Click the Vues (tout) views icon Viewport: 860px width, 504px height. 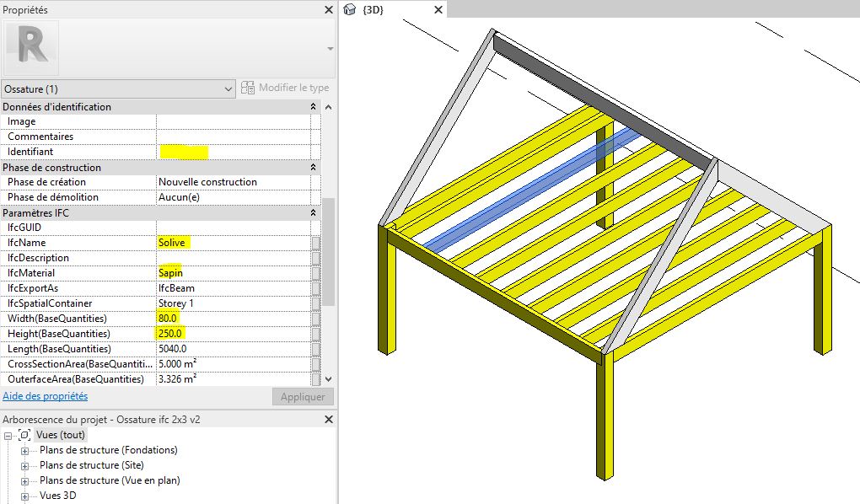(24, 435)
